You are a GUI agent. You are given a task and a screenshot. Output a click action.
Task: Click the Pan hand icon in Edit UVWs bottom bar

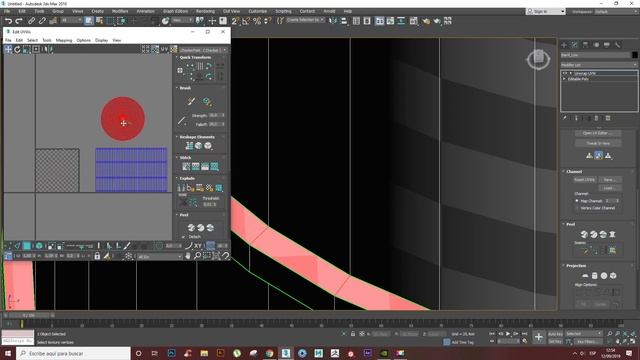pyautogui.click(x=188, y=256)
